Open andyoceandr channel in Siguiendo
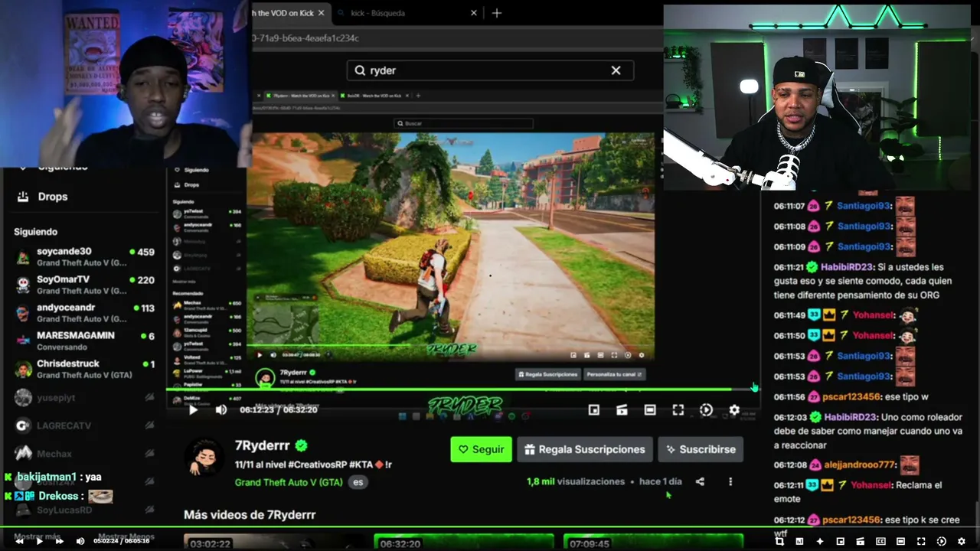980x551 pixels. pos(84,313)
